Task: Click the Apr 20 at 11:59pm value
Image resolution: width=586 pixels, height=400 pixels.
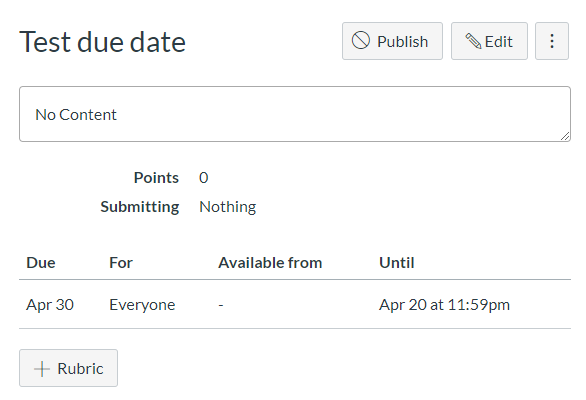Action: pos(444,305)
